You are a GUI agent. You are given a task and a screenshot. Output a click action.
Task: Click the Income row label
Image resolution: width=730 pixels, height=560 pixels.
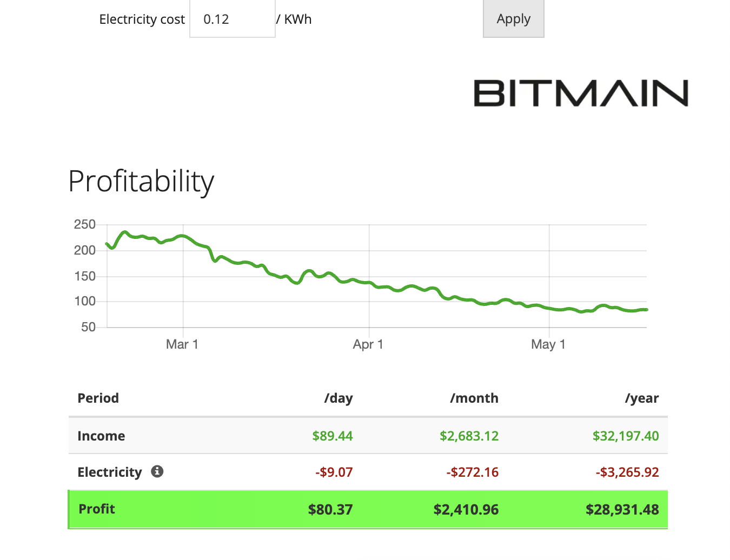pyautogui.click(x=101, y=436)
